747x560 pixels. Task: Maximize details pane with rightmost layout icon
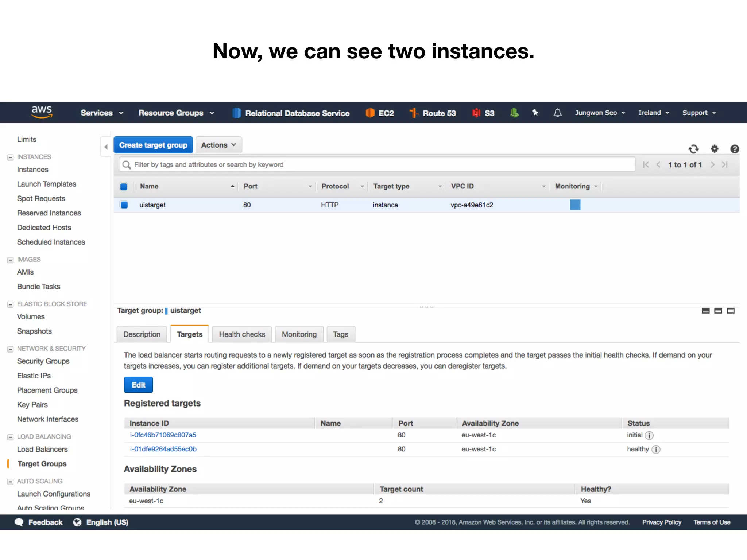pyautogui.click(x=731, y=311)
